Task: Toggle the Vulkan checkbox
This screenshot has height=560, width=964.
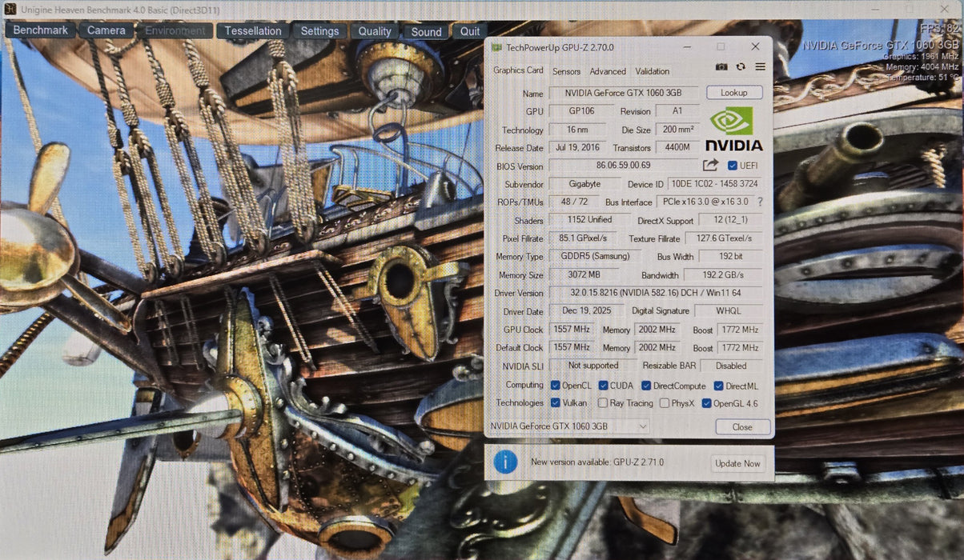Action: coord(555,403)
